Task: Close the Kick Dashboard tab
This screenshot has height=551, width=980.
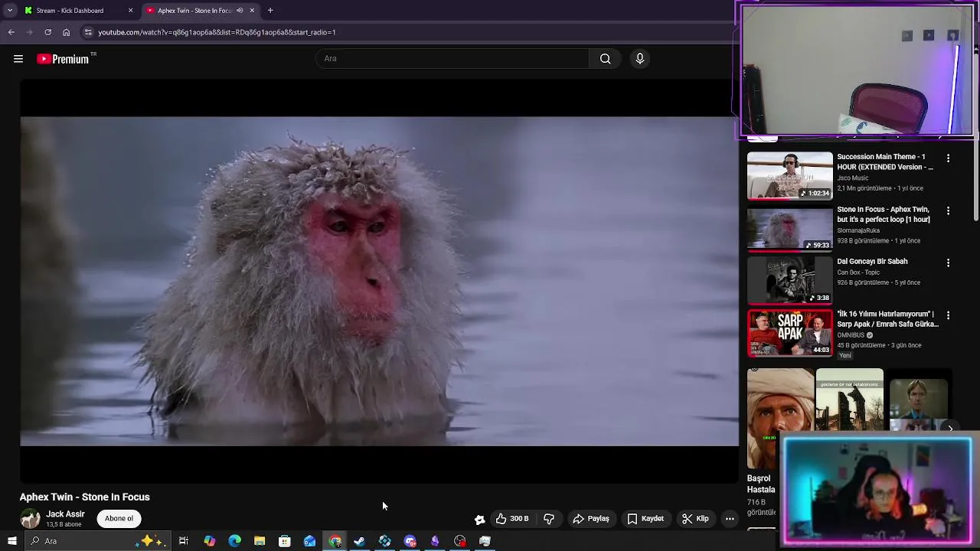Action: pyautogui.click(x=130, y=11)
